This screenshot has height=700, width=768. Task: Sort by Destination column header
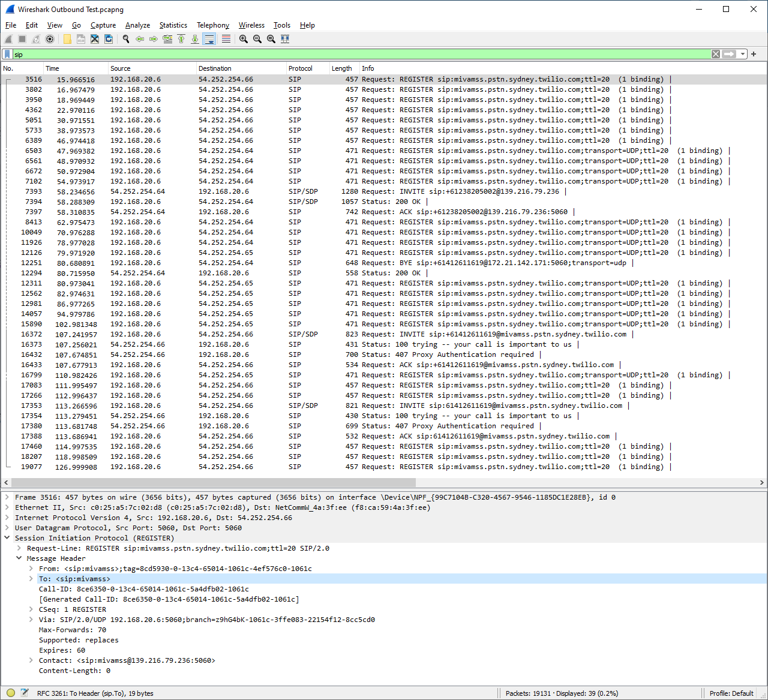coord(241,68)
